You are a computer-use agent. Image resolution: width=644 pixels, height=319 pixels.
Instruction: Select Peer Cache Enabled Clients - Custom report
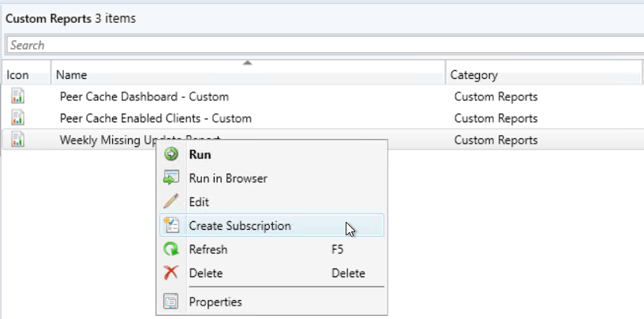tap(155, 118)
